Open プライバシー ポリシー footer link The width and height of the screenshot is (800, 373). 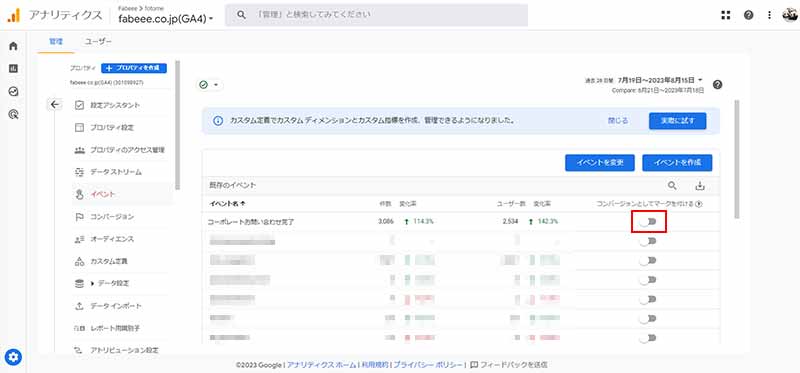tap(428, 365)
